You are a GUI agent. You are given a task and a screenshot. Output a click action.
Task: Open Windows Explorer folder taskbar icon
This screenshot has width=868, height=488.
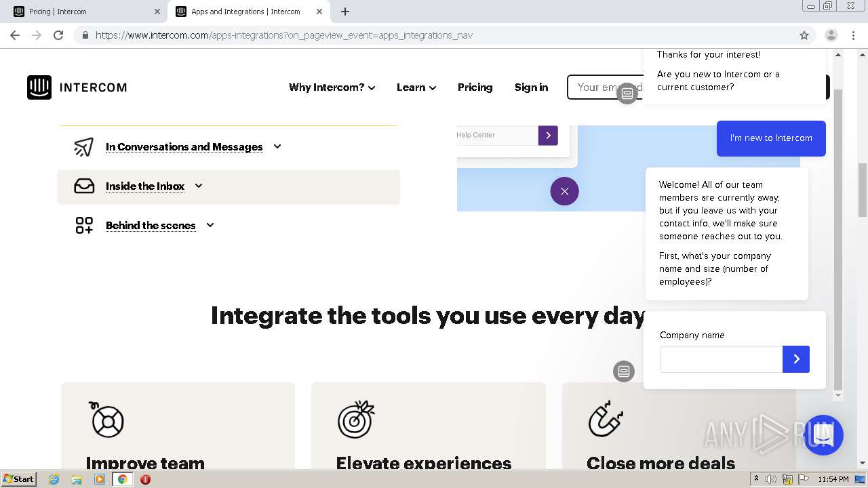tap(77, 479)
